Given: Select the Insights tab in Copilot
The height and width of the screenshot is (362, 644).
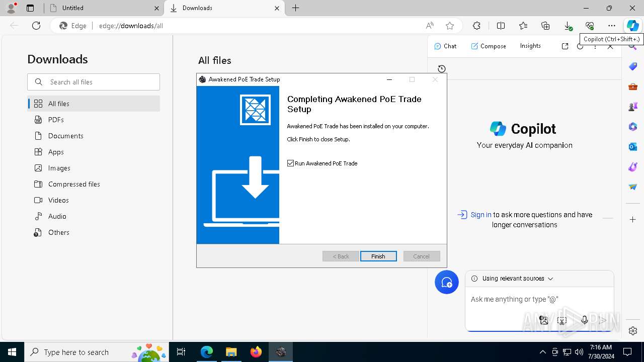Looking at the screenshot, I should click(530, 46).
